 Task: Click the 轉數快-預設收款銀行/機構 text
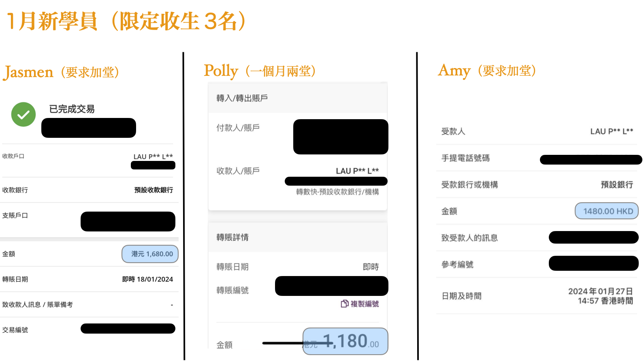point(337,192)
